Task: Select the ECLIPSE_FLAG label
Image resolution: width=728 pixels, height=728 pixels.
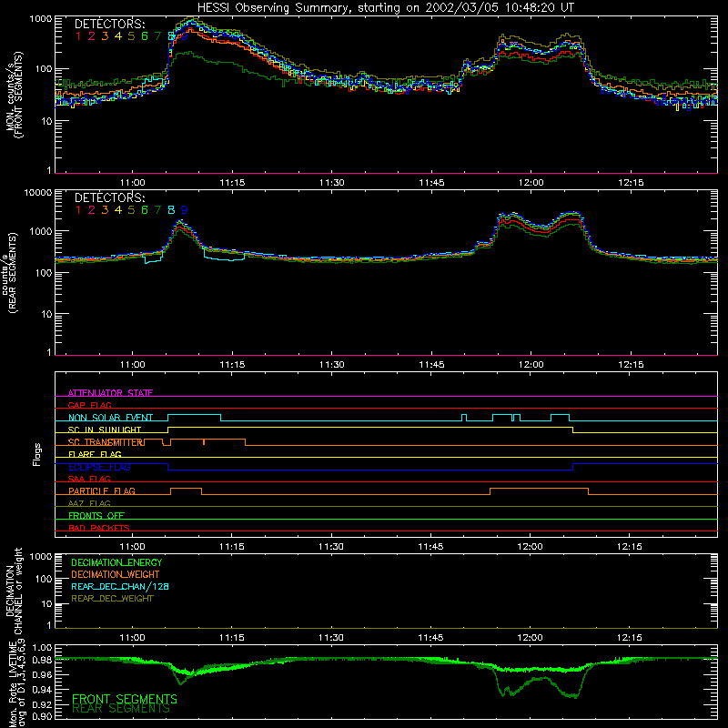Action: (99, 467)
